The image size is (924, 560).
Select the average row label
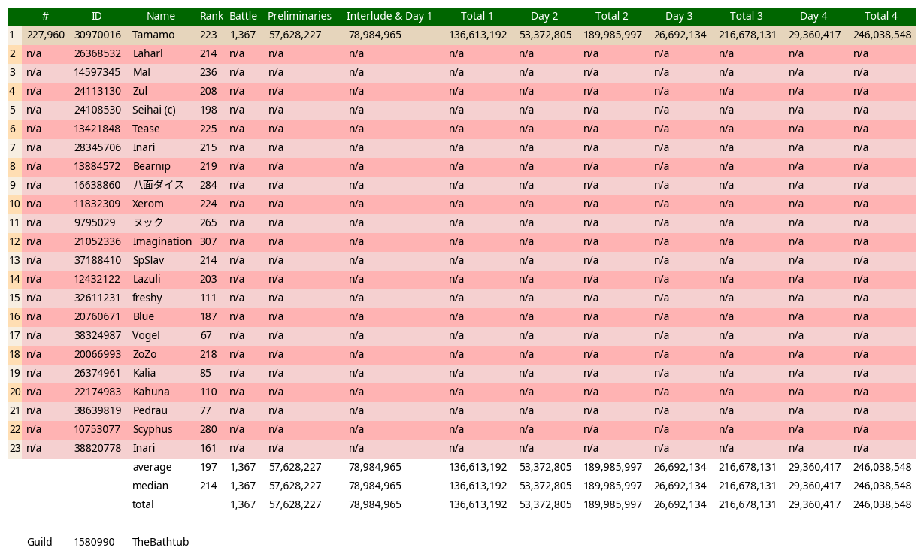pyautogui.click(x=152, y=467)
